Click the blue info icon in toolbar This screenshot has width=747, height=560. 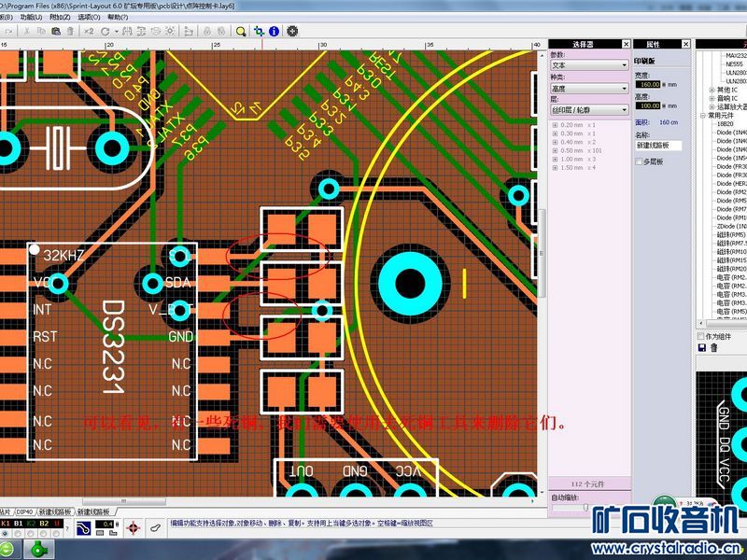click(274, 31)
